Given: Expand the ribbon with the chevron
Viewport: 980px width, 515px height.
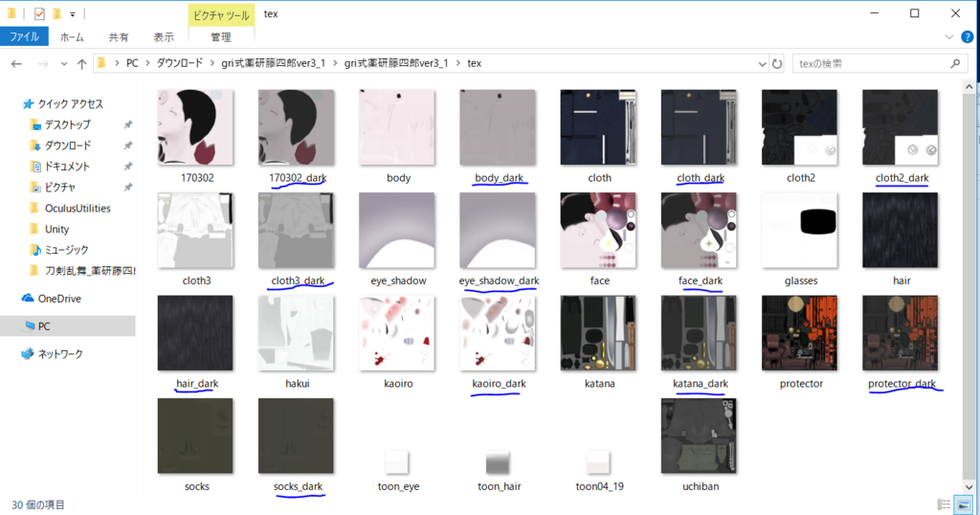Looking at the screenshot, I should coord(948,37).
